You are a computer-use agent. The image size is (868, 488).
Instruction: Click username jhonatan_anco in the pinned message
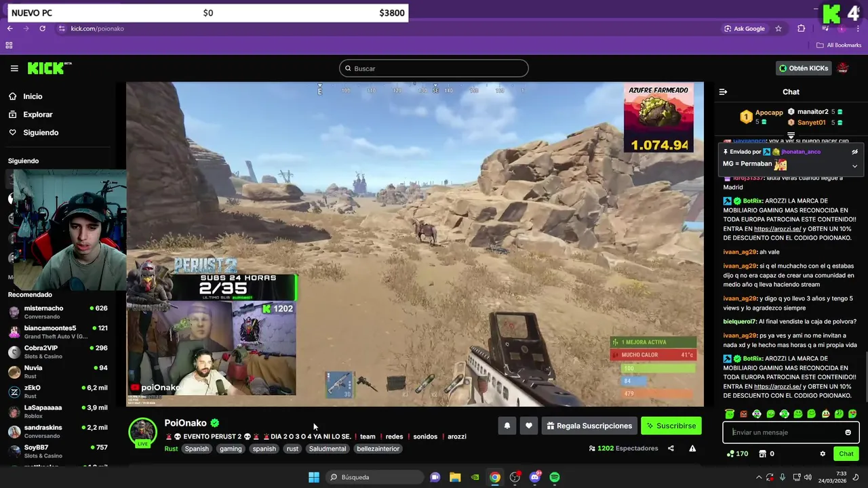click(801, 152)
